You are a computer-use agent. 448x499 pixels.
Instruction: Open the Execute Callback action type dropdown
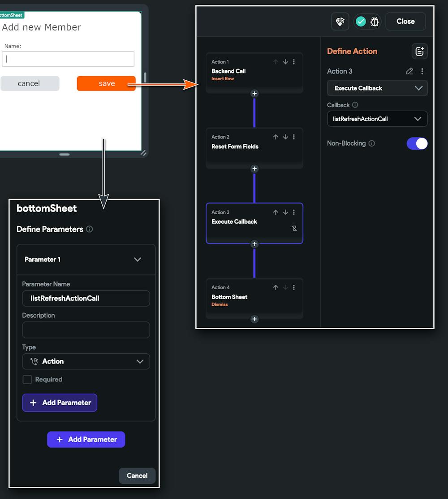377,88
